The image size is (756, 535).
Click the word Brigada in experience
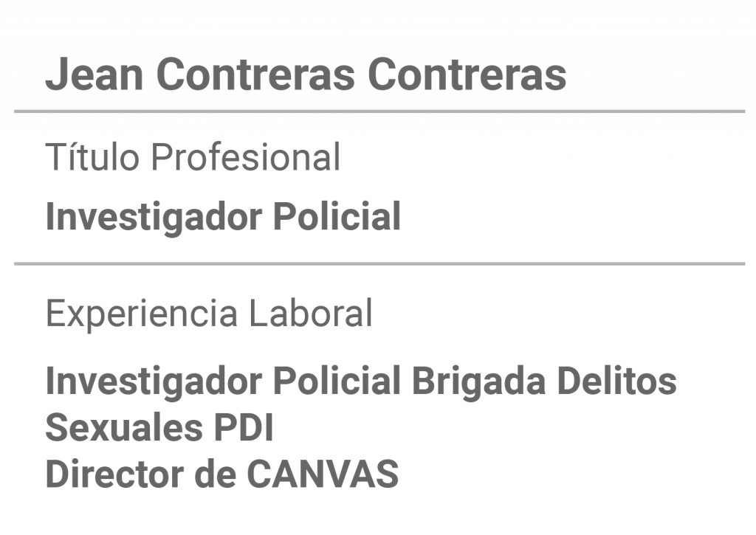click(x=478, y=382)
